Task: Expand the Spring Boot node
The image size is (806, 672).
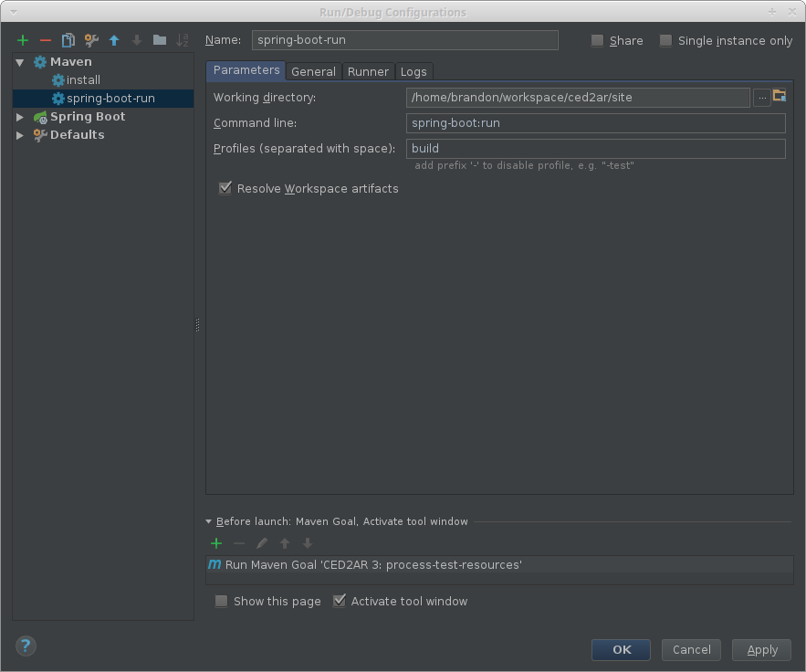Action: [x=19, y=117]
